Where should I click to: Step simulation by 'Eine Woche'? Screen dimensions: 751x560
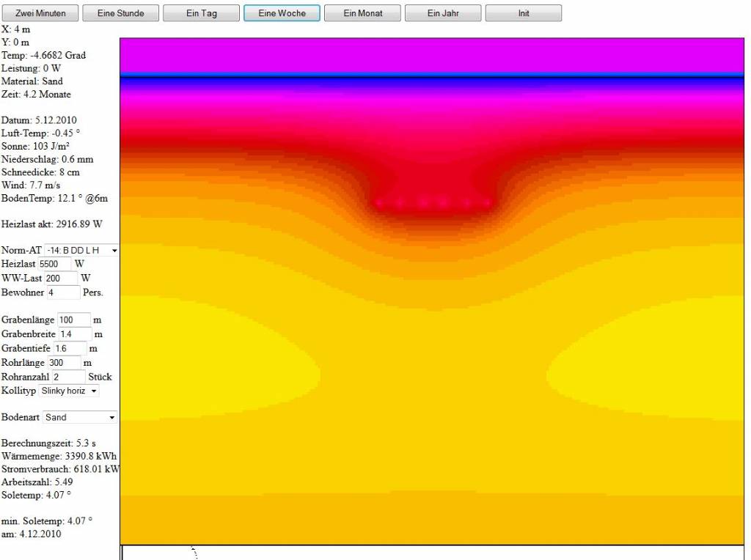coord(282,13)
